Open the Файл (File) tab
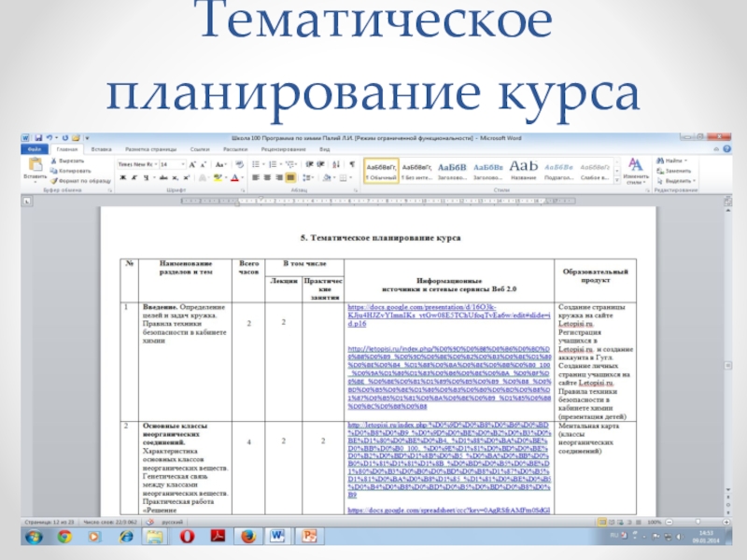 point(35,149)
